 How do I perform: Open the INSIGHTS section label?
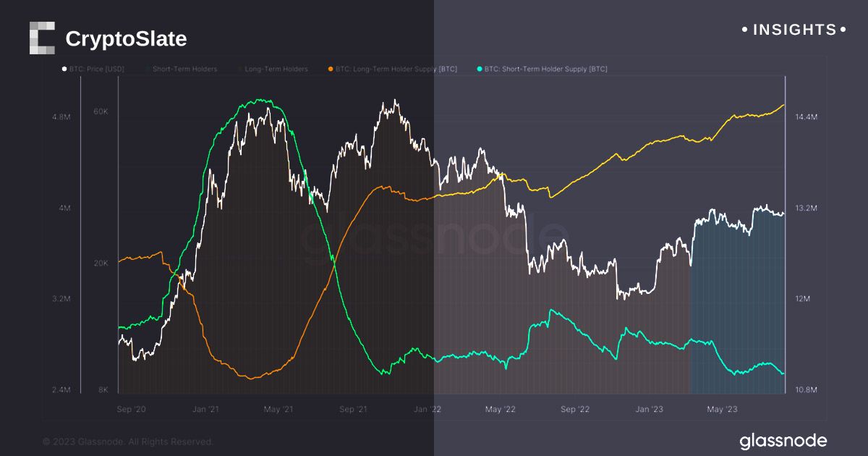793,30
